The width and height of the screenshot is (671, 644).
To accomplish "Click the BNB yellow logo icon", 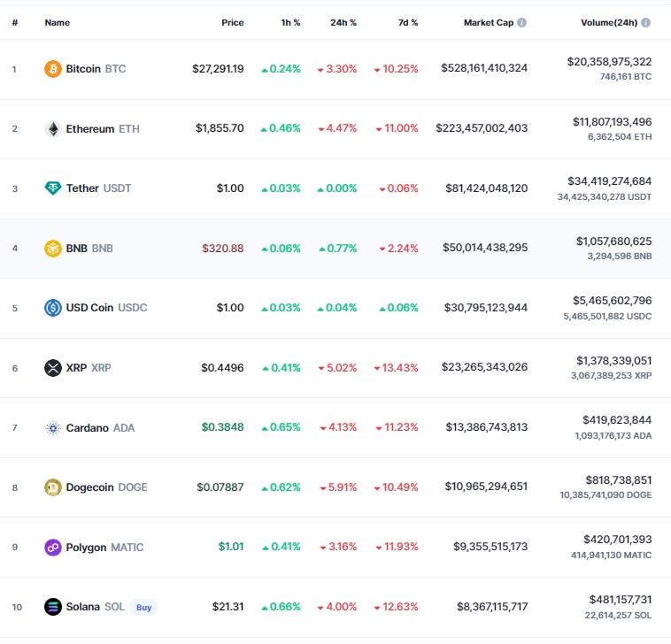I will point(53,249).
